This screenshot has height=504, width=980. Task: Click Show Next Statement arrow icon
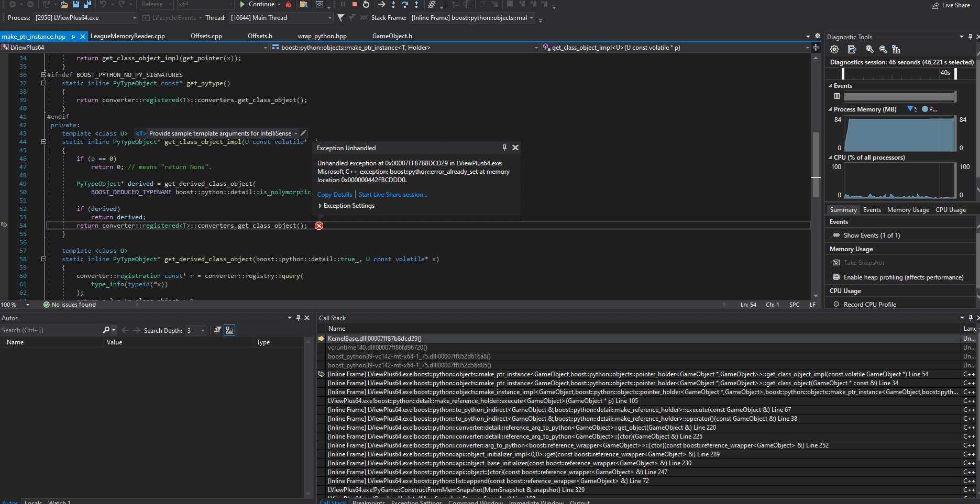coord(381,4)
